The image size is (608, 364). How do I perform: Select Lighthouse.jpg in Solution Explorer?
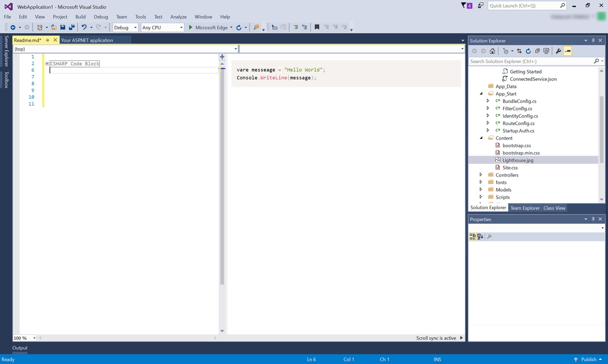point(518,160)
